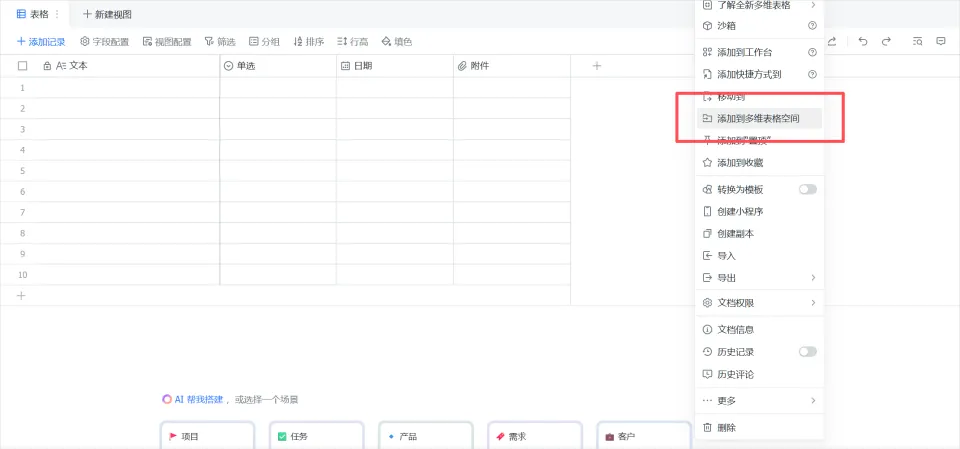Select the 表格 view tab
The height and width of the screenshot is (449, 960).
pos(32,13)
